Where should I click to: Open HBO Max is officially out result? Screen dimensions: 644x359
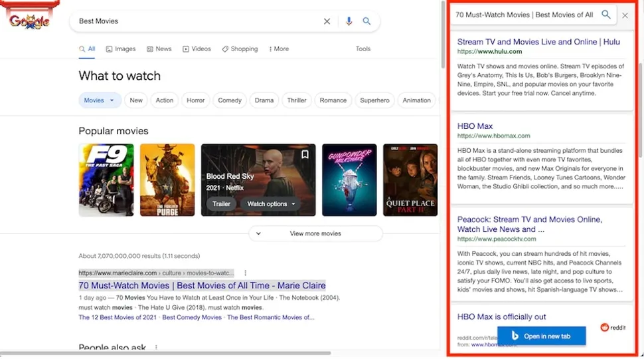[x=501, y=317]
